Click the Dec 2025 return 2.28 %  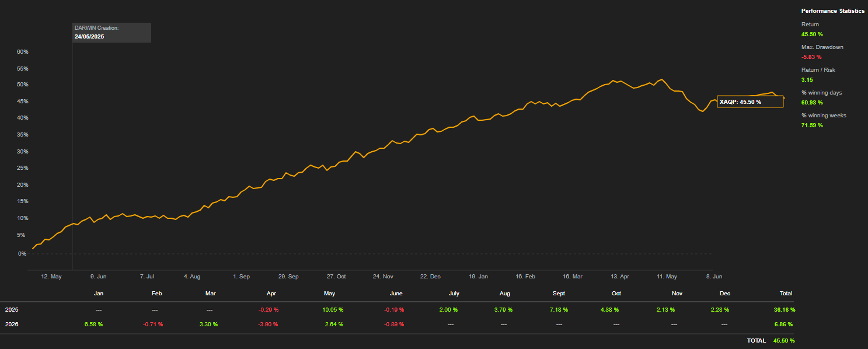tap(719, 309)
